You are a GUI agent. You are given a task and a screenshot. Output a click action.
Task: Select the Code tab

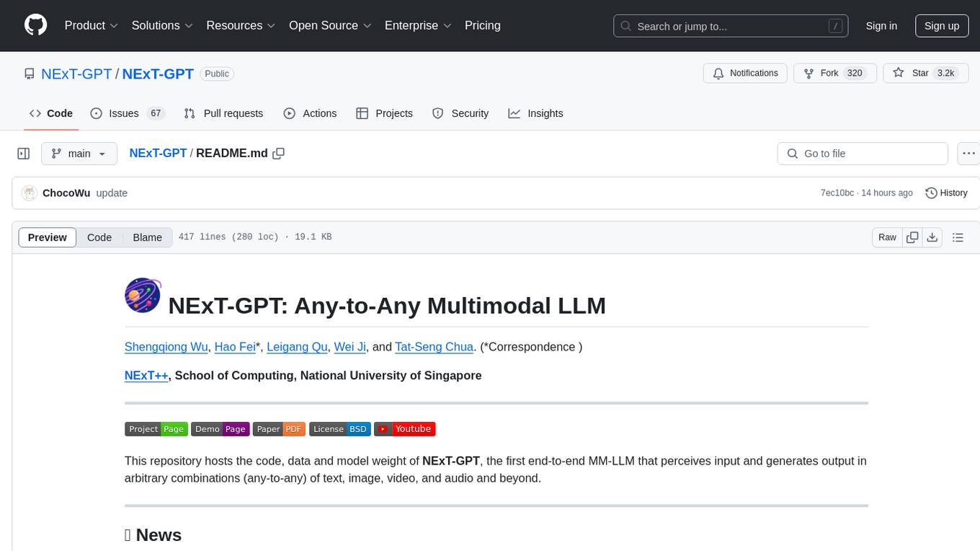pos(51,113)
